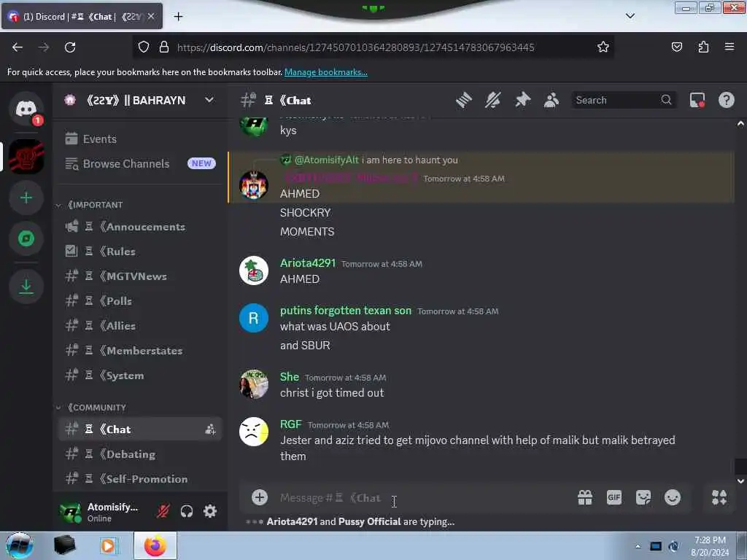Open User Settings gear icon
The image size is (747, 560).
pos(210,511)
